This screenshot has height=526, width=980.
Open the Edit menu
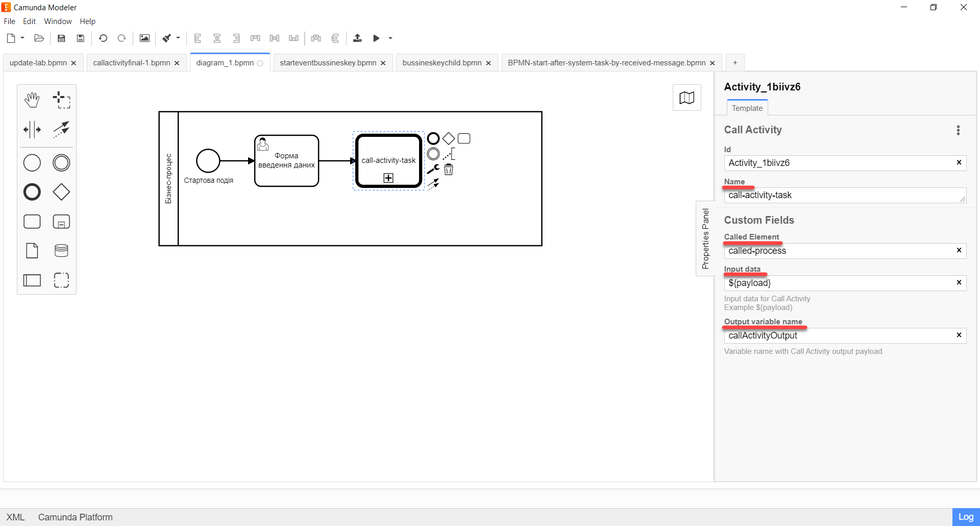tap(30, 21)
